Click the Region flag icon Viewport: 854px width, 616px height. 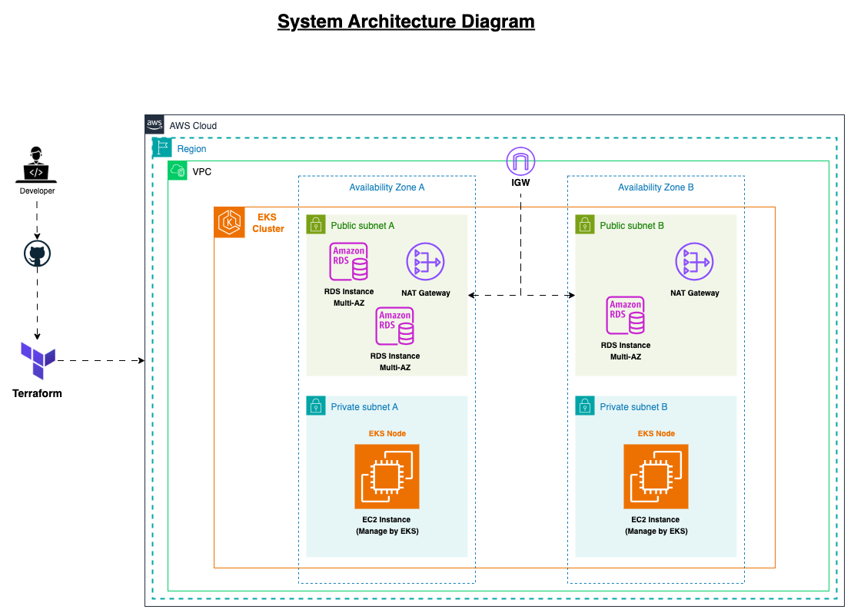[162, 148]
